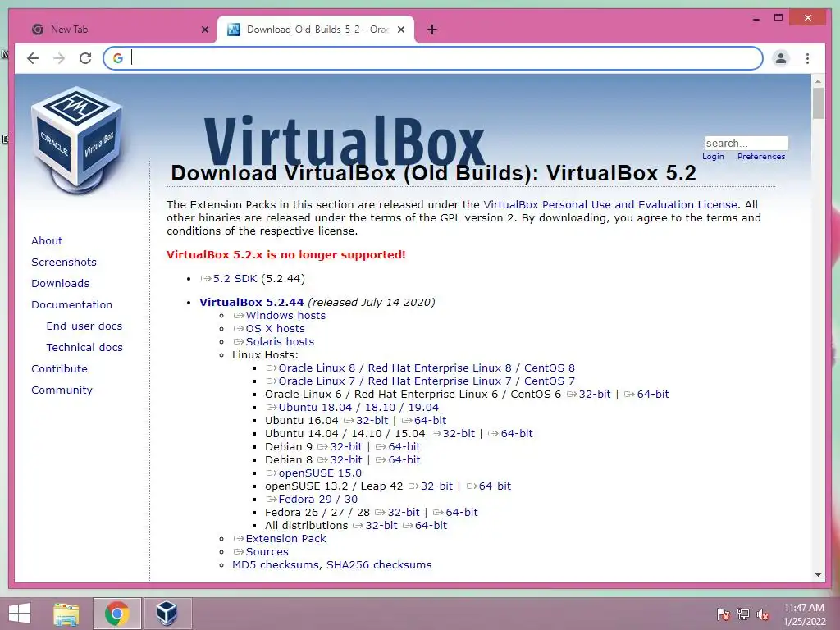The width and height of the screenshot is (840, 630).
Task: Open Chrome three-dot menu
Action: click(807, 58)
